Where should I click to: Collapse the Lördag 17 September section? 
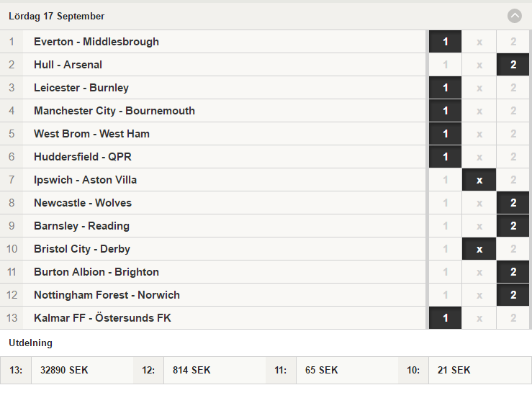(x=514, y=16)
